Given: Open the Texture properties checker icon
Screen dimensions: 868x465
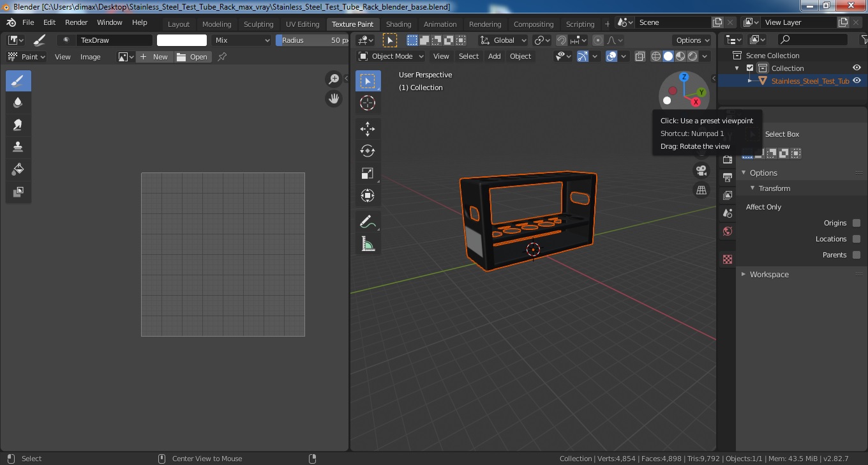Looking at the screenshot, I should point(728,259).
